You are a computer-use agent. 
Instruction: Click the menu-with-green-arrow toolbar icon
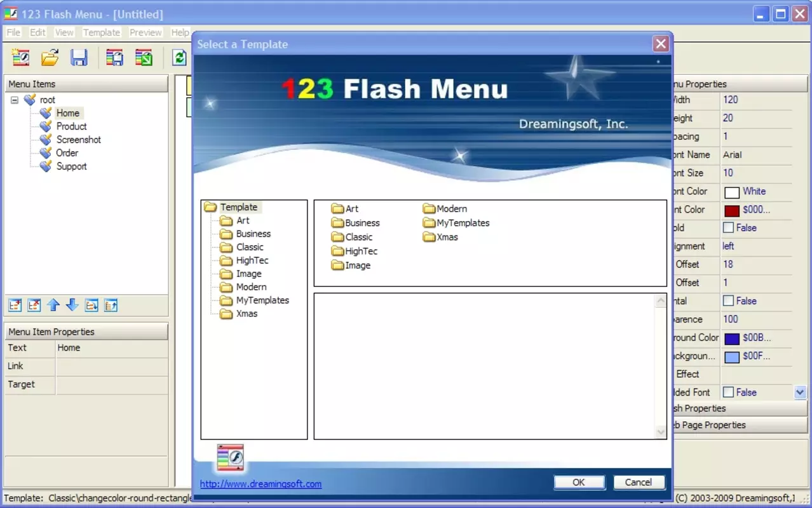tap(144, 58)
